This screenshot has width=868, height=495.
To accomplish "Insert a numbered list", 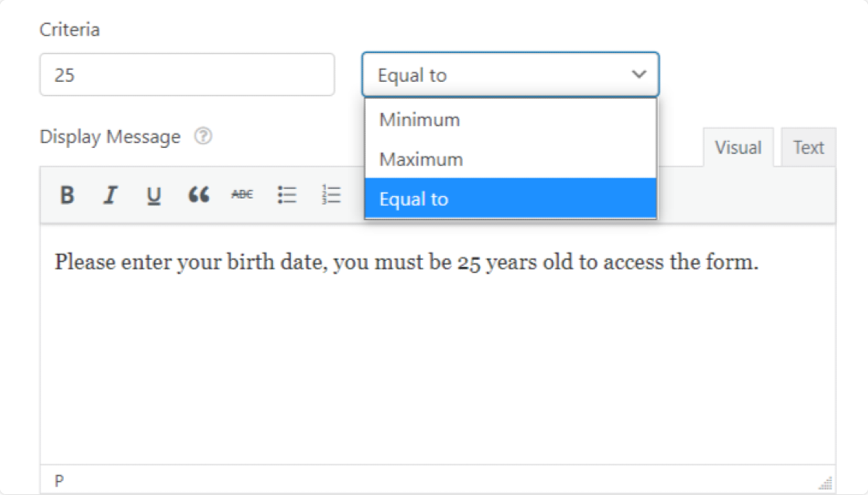I will tap(331, 195).
